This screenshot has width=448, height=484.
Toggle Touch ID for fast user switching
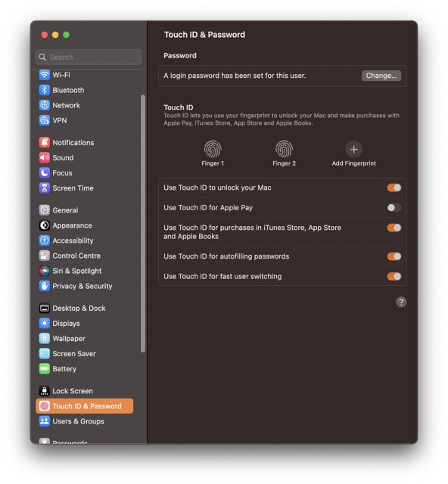(394, 276)
